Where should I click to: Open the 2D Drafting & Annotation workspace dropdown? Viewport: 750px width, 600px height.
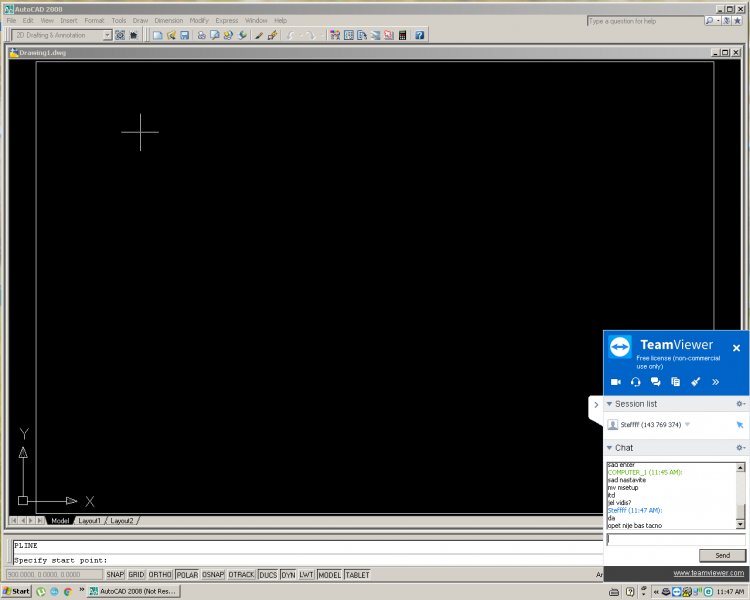107,35
